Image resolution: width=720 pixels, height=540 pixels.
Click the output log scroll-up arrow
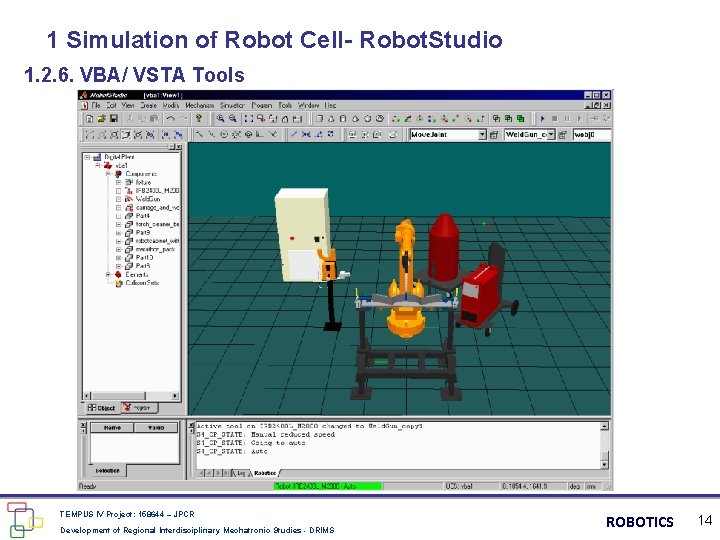pyautogui.click(x=605, y=426)
